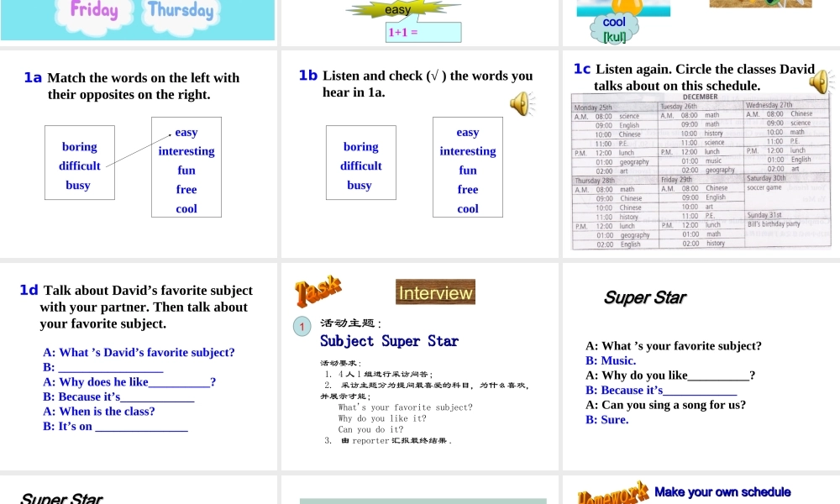Viewport: 840px width, 504px height.
Task: Click the 'Monday 25th' schedule header
Action: (593, 108)
